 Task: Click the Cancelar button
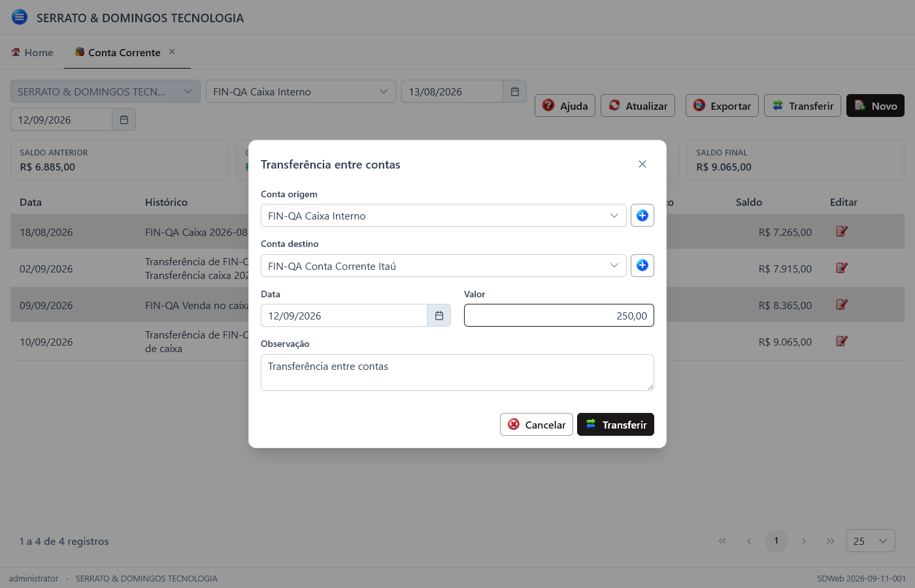pyautogui.click(x=537, y=425)
